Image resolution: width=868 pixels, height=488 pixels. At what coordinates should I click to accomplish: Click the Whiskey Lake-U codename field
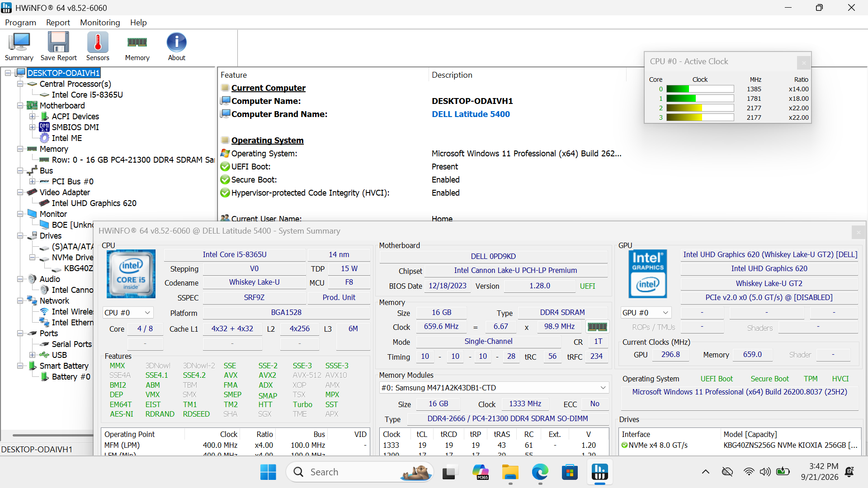(254, 282)
